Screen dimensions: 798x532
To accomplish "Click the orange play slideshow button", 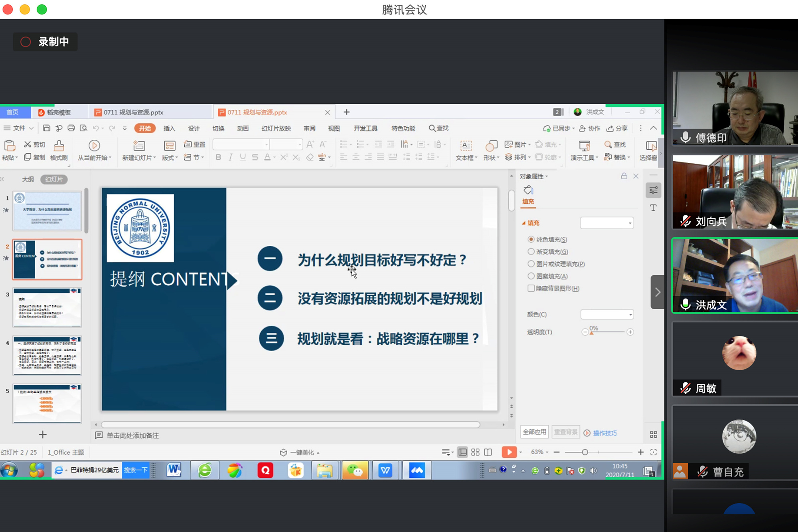I will 509,452.
